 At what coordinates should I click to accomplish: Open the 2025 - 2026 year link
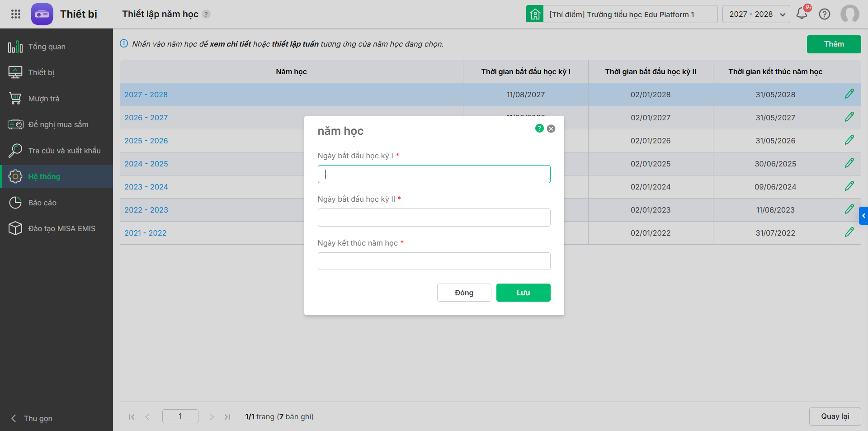pyautogui.click(x=146, y=141)
